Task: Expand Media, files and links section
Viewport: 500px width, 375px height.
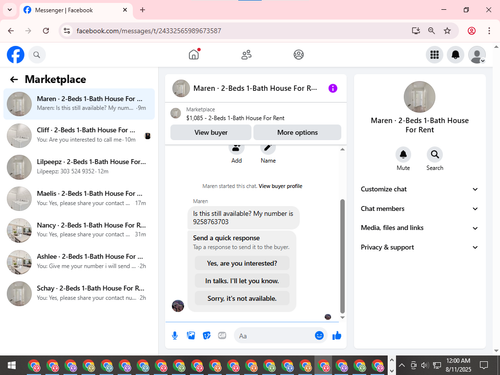Action: 419,228
